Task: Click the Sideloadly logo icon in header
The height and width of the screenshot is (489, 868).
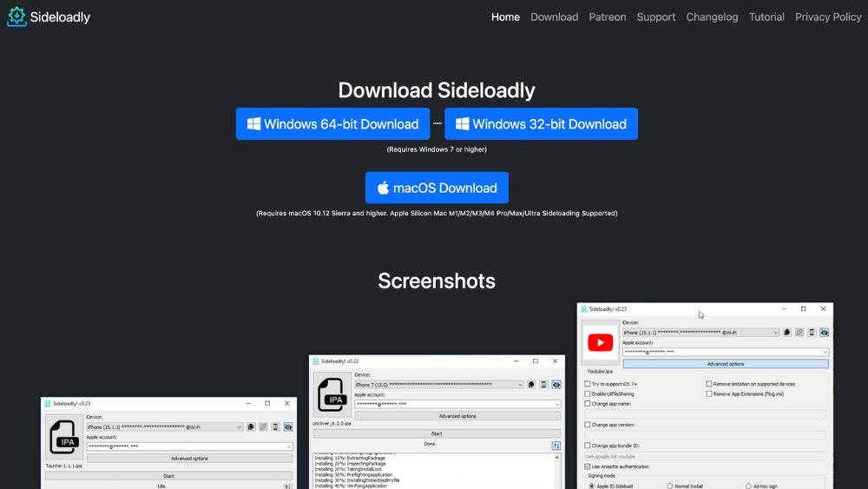Action: (x=16, y=17)
